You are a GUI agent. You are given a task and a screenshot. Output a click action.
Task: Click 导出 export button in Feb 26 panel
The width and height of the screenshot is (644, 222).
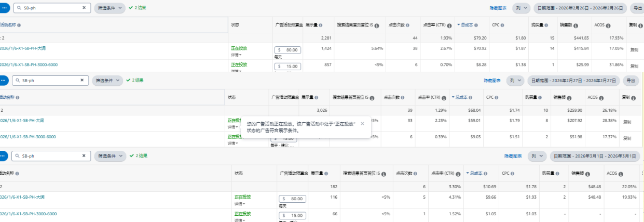point(636,8)
